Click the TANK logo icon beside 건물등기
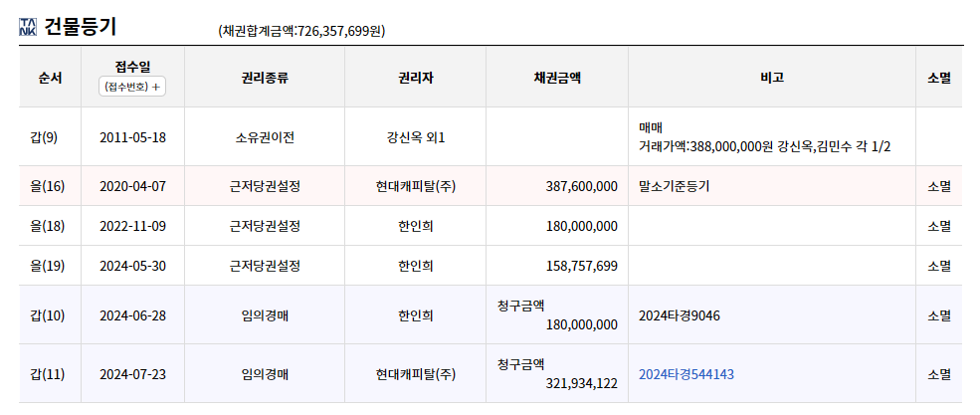Image resolution: width=980 pixels, height=415 pixels. 28,28
